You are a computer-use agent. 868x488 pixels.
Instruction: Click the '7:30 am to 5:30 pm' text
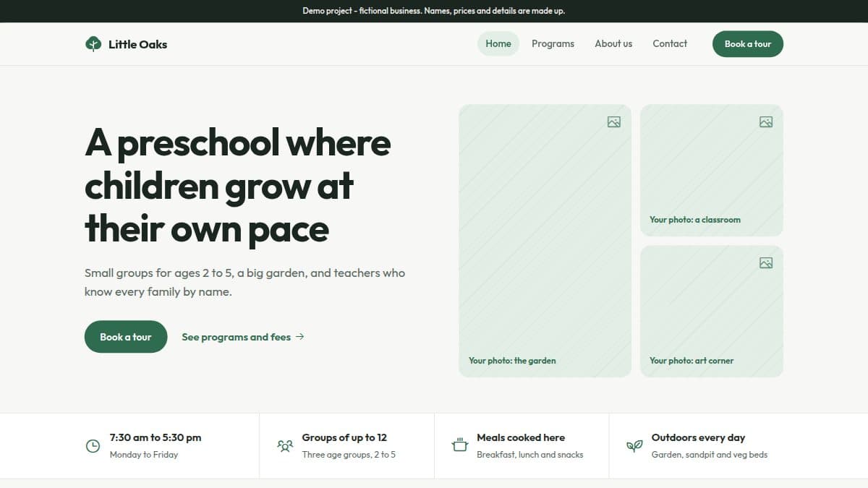pos(156,437)
